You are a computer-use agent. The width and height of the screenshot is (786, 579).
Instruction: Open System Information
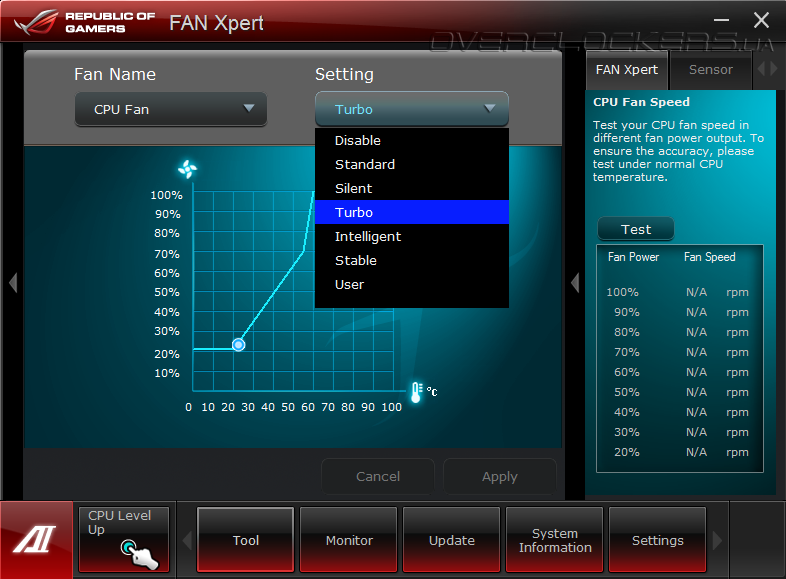[555, 540]
